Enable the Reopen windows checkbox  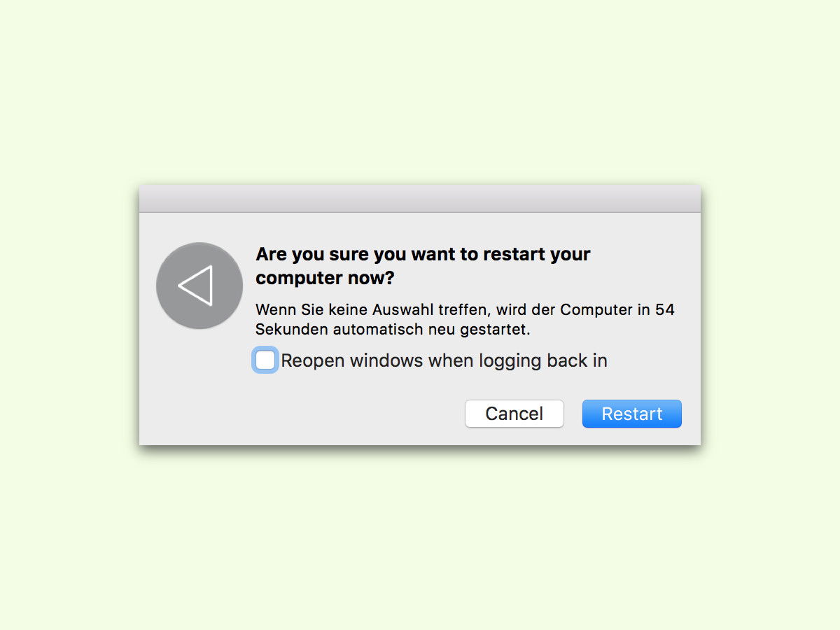coord(265,360)
